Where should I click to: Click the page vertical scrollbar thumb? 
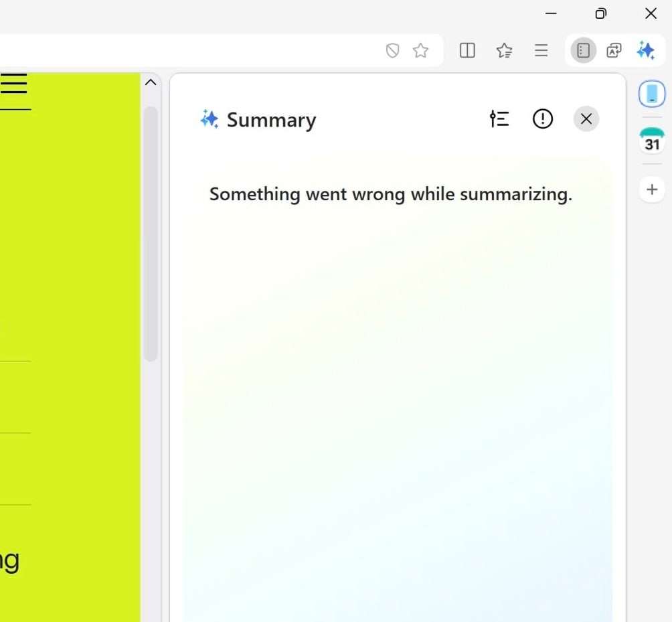[x=151, y=234]
